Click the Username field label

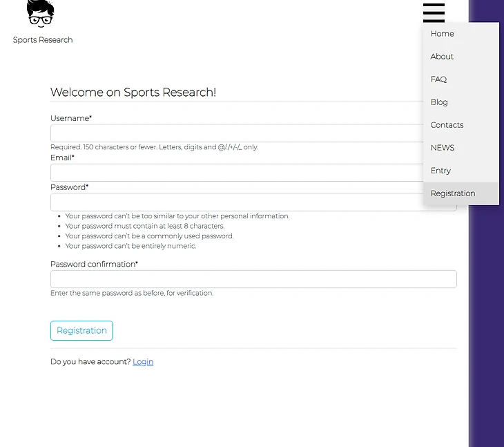pos(70,119)
